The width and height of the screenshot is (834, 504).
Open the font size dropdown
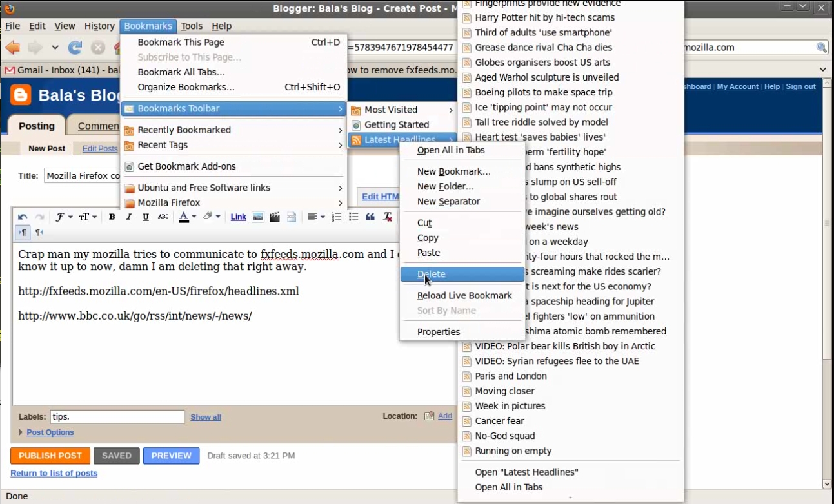click(x=88, y=217)
